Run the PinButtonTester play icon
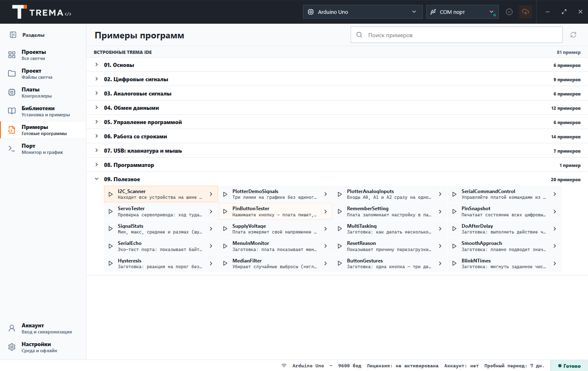The height and width of the screenshot is (371, 588). (225, 211)
